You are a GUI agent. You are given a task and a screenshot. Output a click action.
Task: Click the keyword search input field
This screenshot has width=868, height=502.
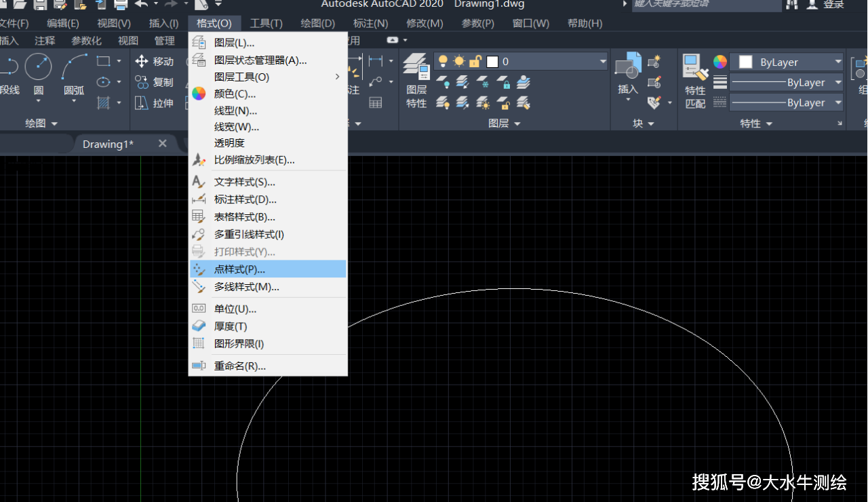[705, 4]
